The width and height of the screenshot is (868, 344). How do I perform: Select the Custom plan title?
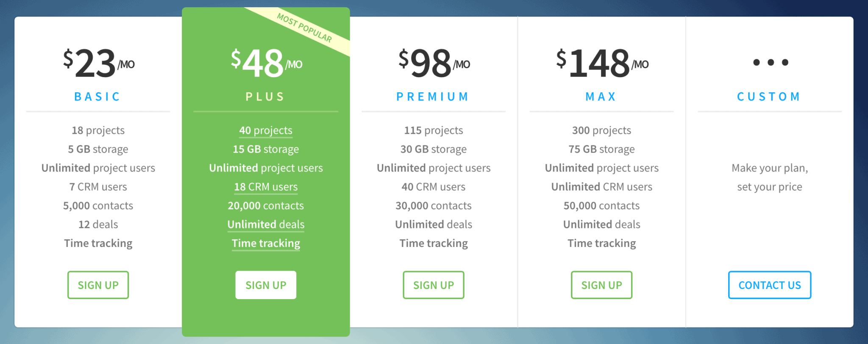(769, 97)
